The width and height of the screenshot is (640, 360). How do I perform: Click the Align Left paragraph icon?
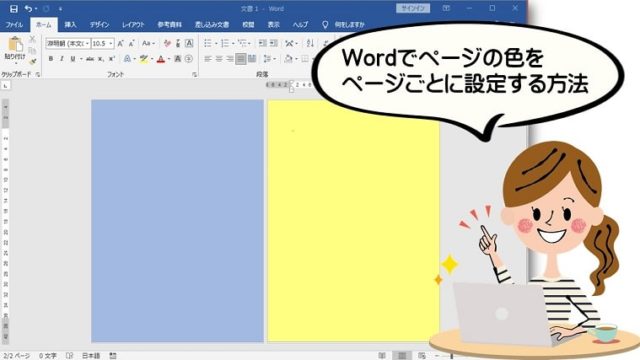(208, 59)
